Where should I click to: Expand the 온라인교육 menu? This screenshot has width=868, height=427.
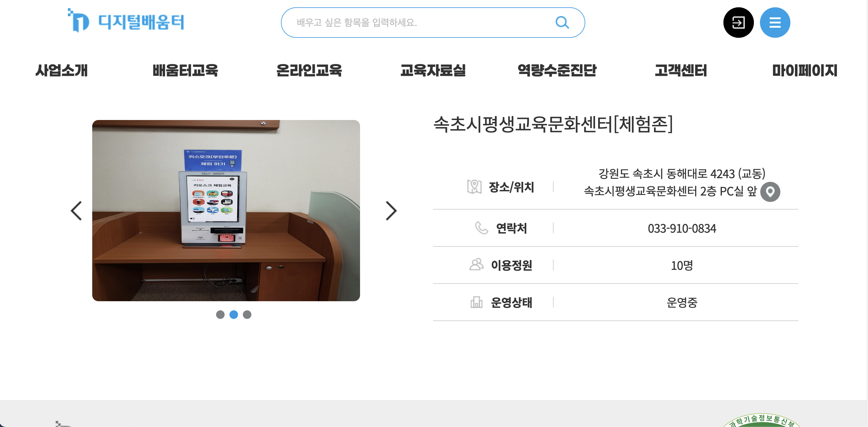coord(309,70)
